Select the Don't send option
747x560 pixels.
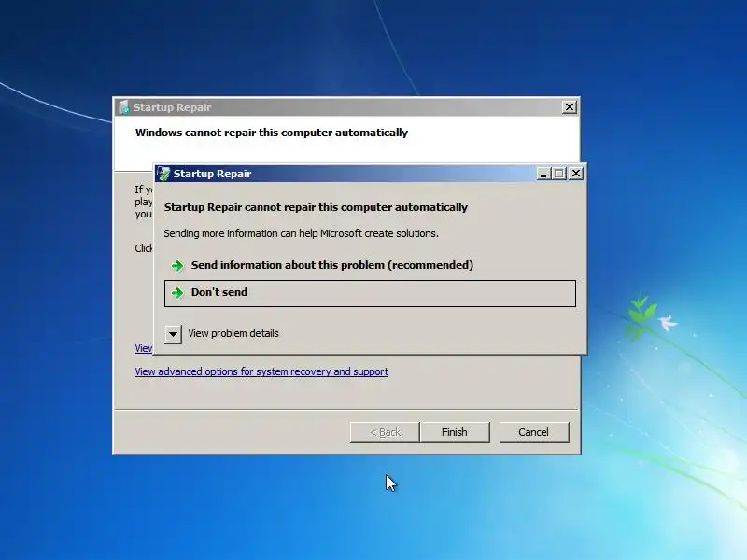click(x=370, y=293)
